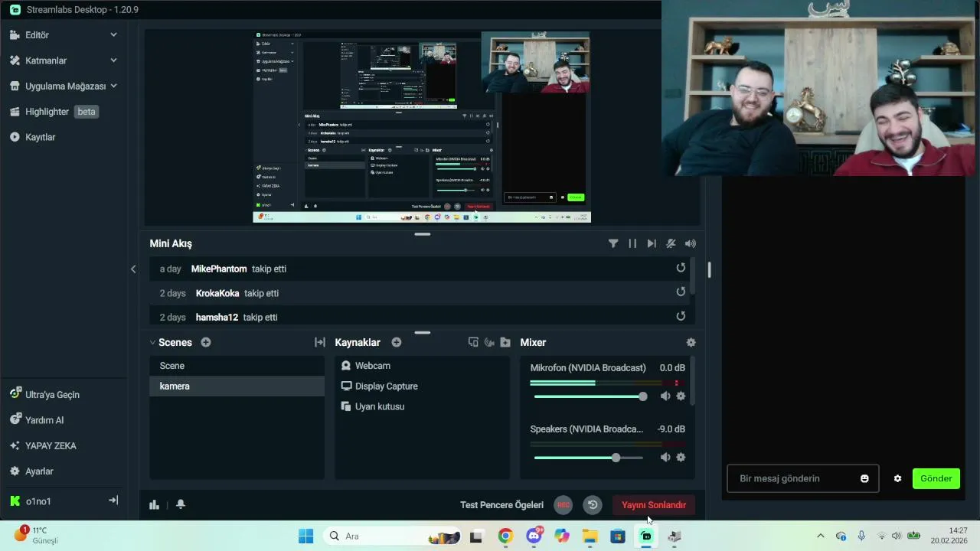Toggle studio mode icon in Kaynaklar
The height and width of the screenshot is (551, 980).
489,342
